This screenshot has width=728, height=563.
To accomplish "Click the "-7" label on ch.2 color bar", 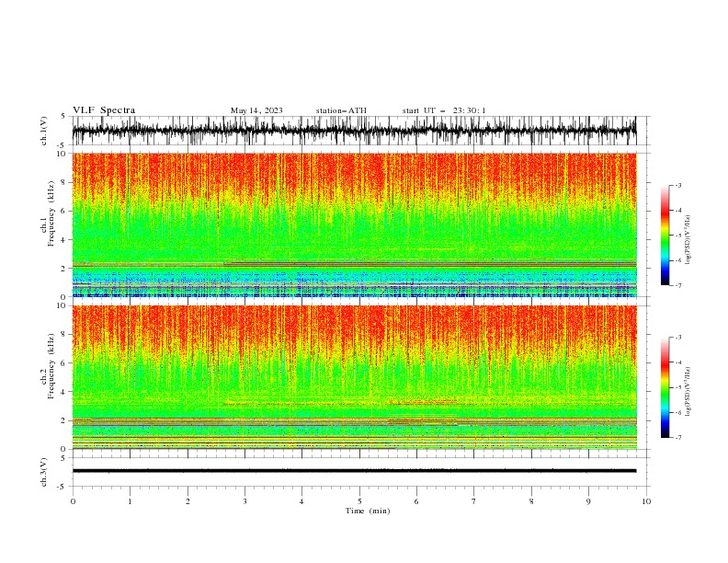I will pos(678,438).
